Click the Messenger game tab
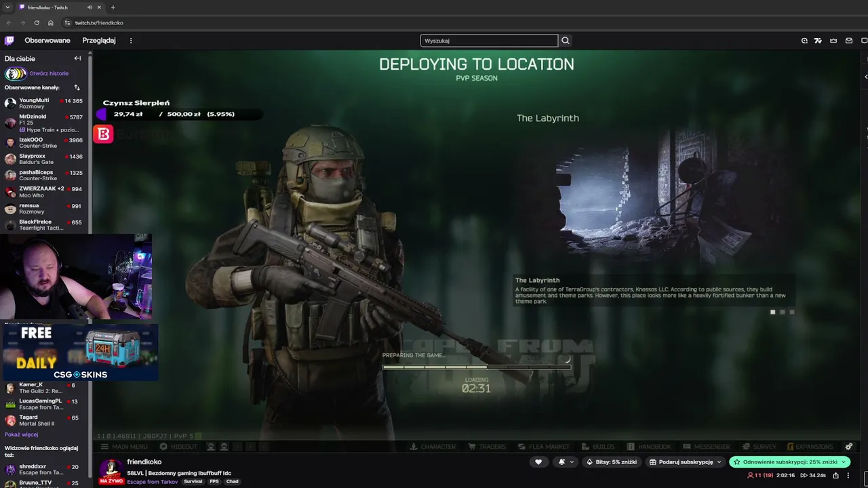Screen dimensions: 868x488 tap(707, 447)
